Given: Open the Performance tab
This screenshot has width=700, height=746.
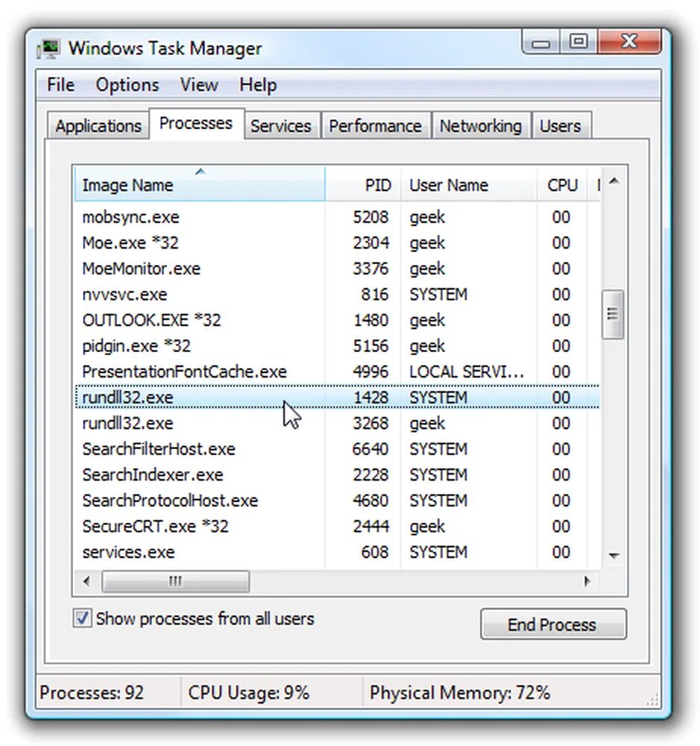Looking at the screenshot, I should click(375, 125).
